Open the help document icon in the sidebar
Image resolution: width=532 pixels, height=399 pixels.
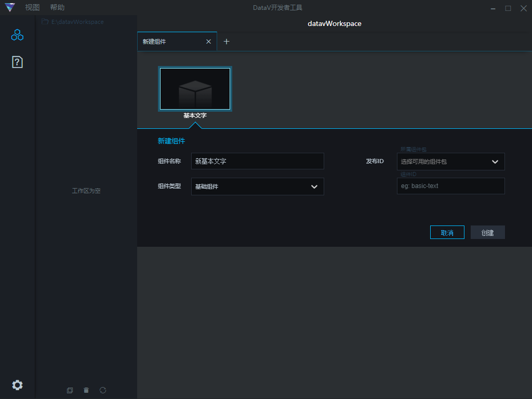17,62
